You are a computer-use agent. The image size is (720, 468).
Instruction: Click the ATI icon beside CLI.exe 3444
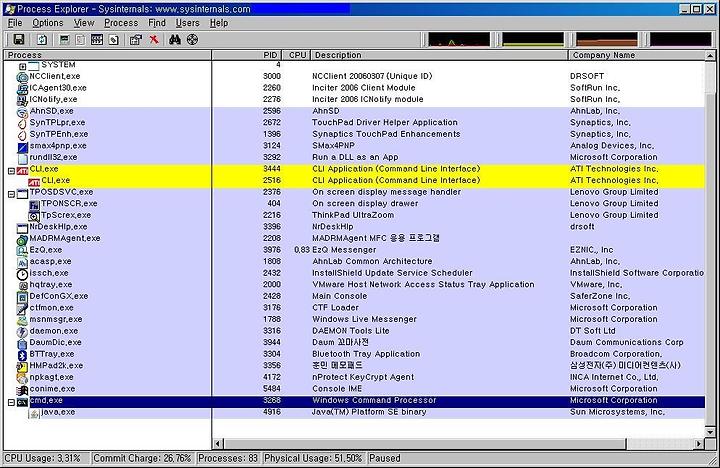coord(22,170)
